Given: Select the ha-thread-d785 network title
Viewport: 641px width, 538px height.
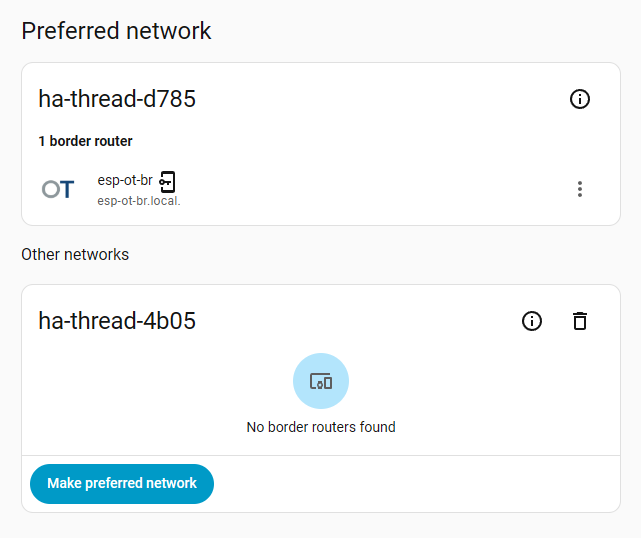Looking at the screenshot, I should 117,99.
